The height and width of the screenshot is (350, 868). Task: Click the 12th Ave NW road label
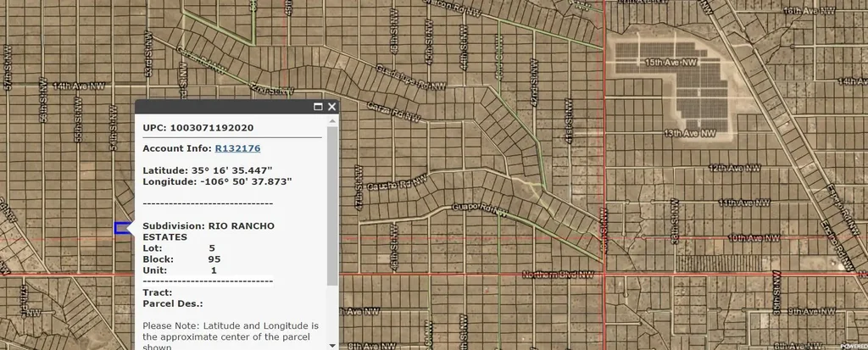coord(730,169)
